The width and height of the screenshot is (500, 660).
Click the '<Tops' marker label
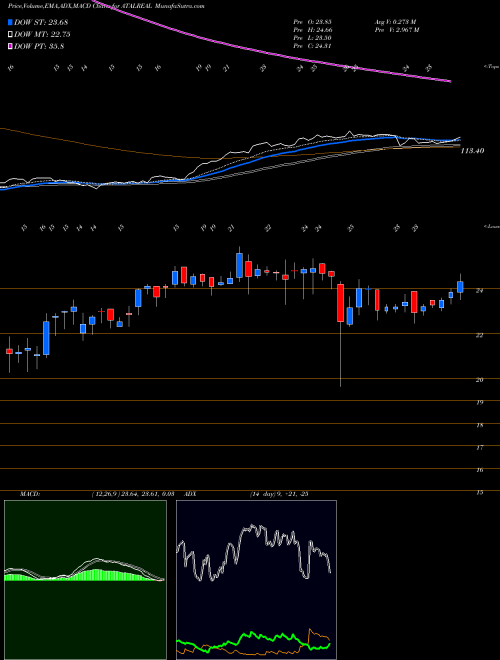point(492,67)
